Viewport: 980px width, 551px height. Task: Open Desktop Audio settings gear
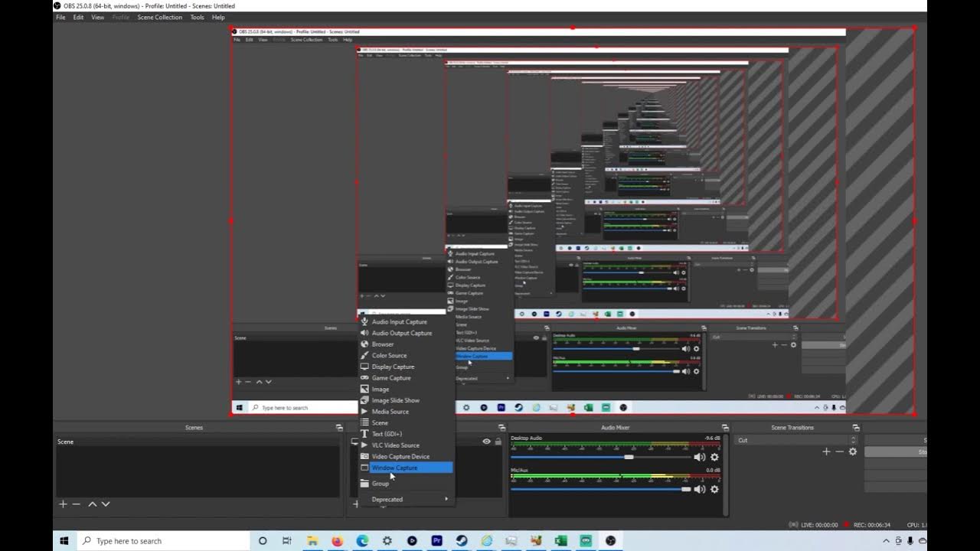point(714,457)
